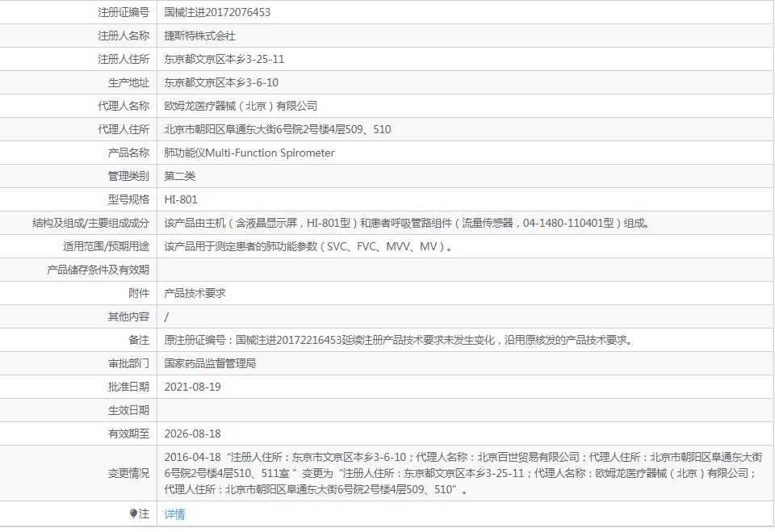The height and width of the screenshot is (532, 775).
Task: Click the 代理人名称 label
Action: pyautogui.click(x=124, y=106)
